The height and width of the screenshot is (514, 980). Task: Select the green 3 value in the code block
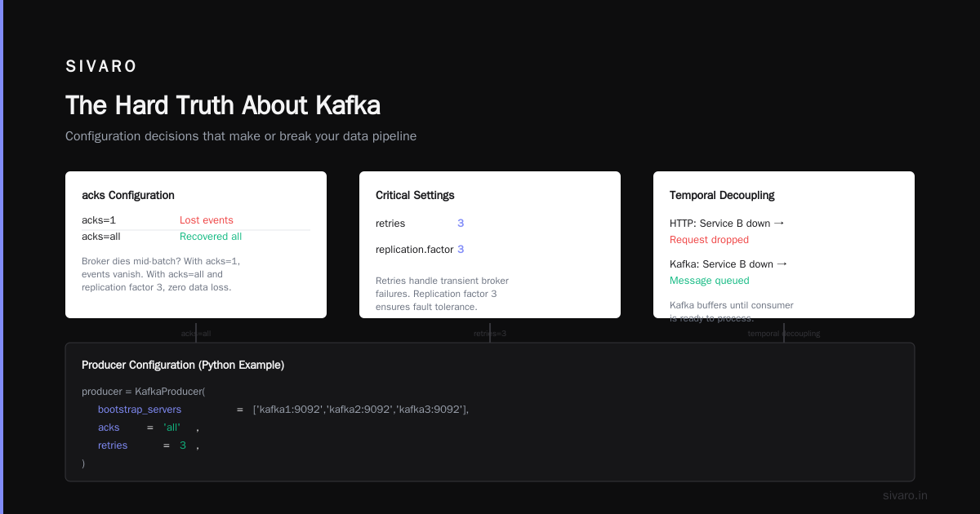pos(183,445)
